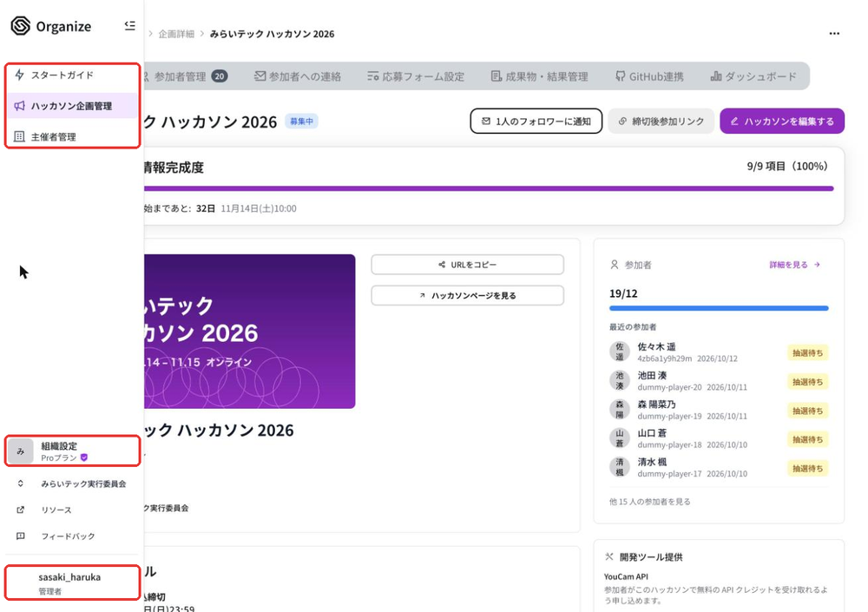Switch to the 応募フォーム設定 tab
This screenshot has height=612, width=868.
click(x=417, y=76)
